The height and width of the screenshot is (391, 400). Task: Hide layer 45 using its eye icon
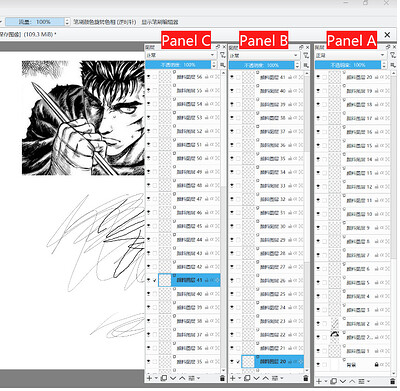pyautogui.click(x=149, y=226)
